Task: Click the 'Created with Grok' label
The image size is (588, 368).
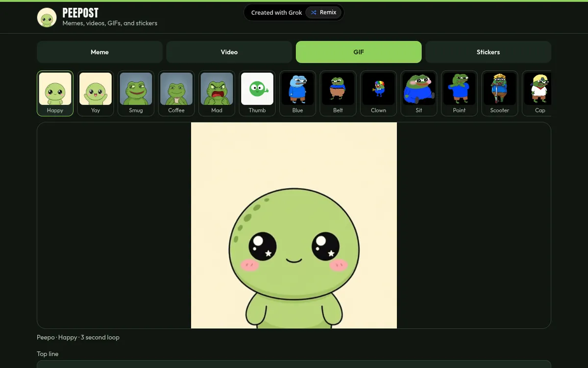Action: [x=276, y=12]
